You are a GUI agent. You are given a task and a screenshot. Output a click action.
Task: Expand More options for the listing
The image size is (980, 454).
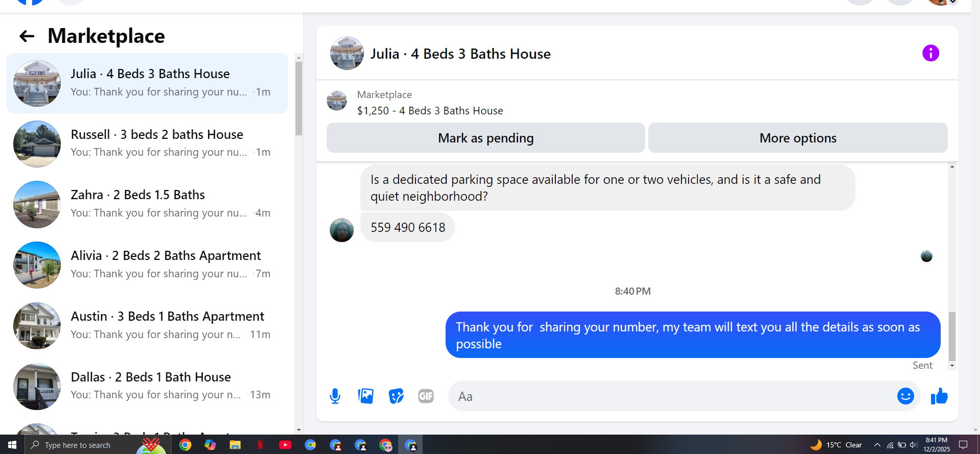[x=798, y=138]
